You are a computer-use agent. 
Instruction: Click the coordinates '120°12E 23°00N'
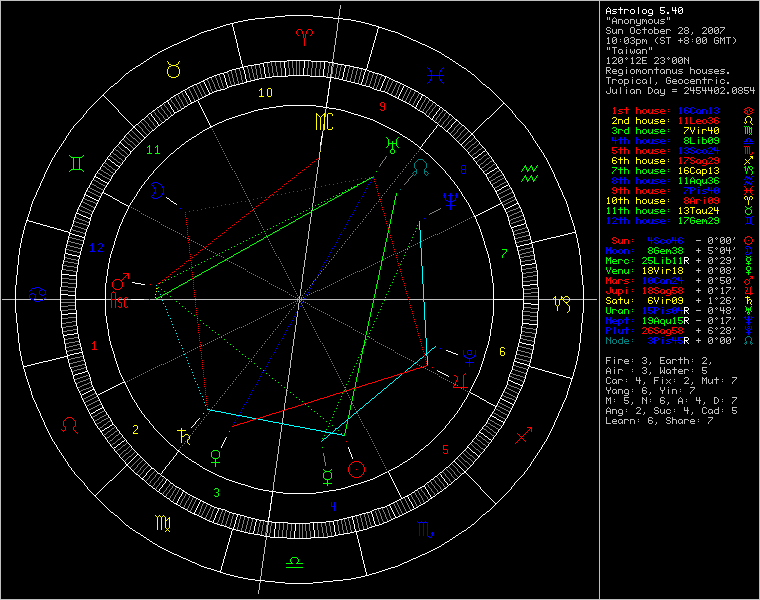pos(647,61)
